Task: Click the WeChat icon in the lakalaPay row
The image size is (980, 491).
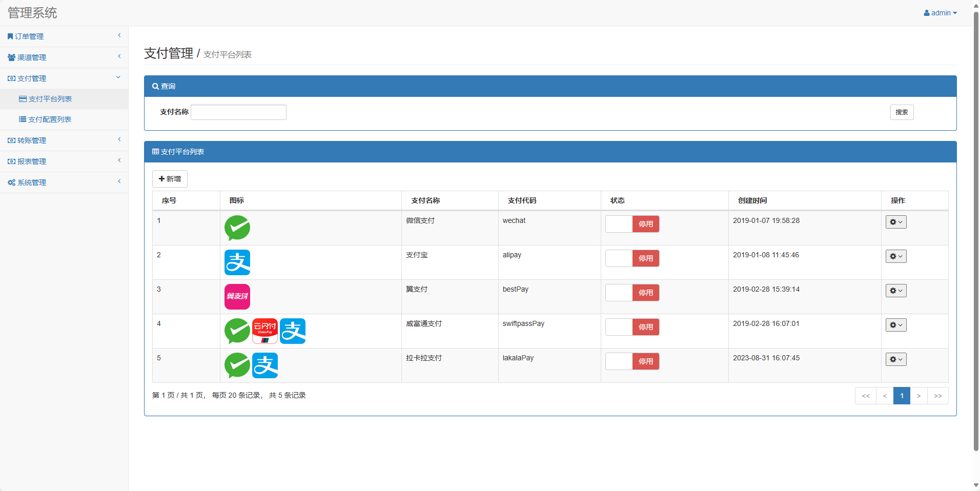Action: tap(237, 365)
